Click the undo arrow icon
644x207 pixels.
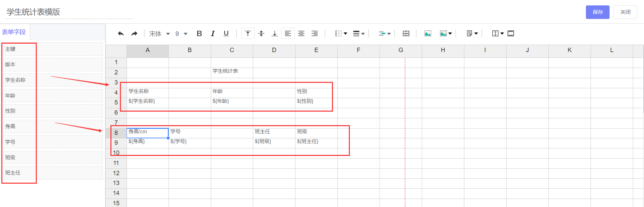coord(121,33)
